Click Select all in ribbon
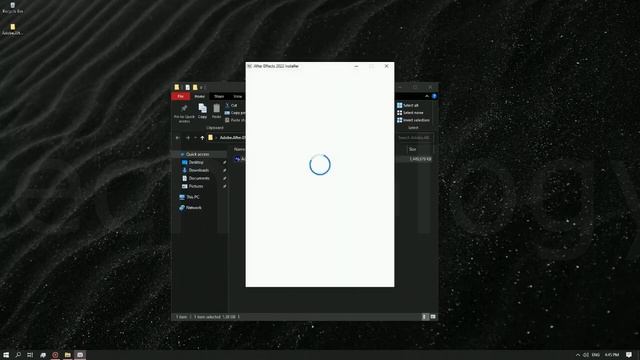640x360 pixels. 408,105
